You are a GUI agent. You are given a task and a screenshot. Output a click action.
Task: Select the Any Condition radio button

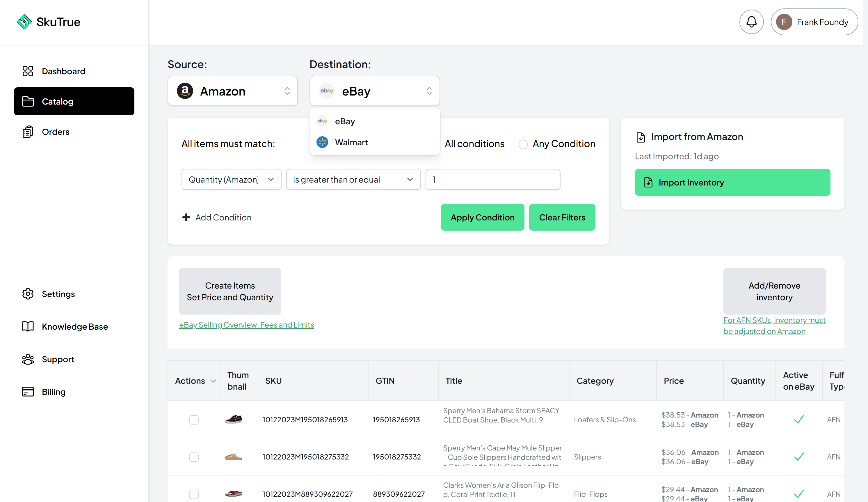(523, 144)
